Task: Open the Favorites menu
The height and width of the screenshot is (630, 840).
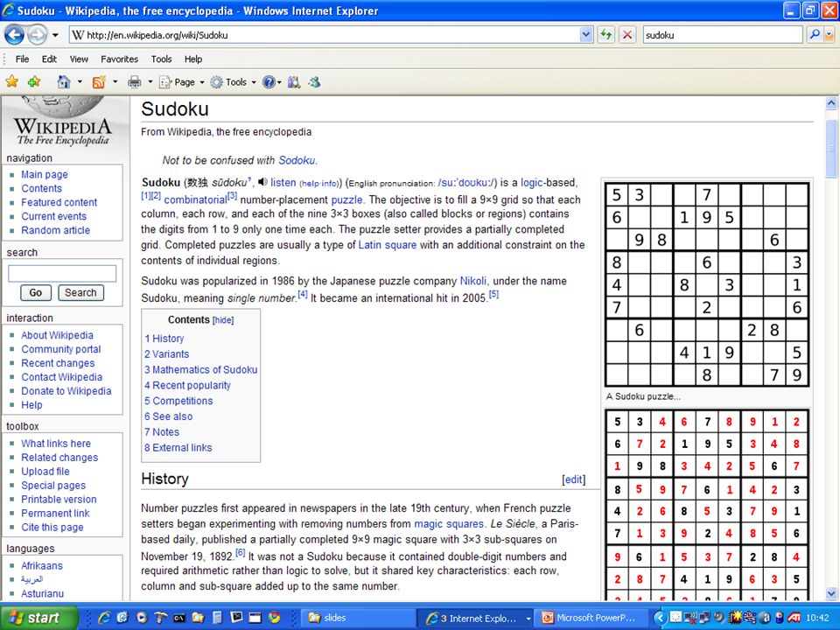Action: click(120, 59)
